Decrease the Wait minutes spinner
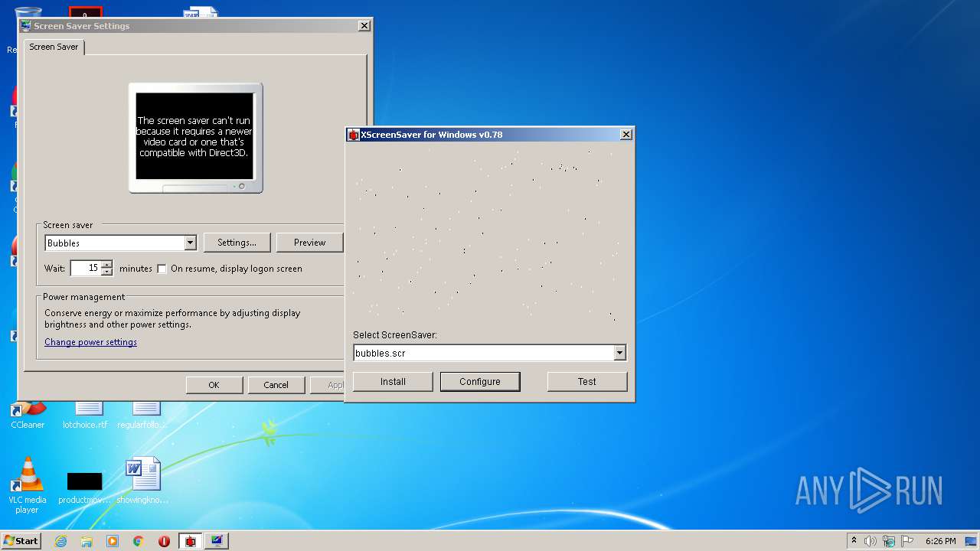980x551 pixels. (x=106, y=272)
